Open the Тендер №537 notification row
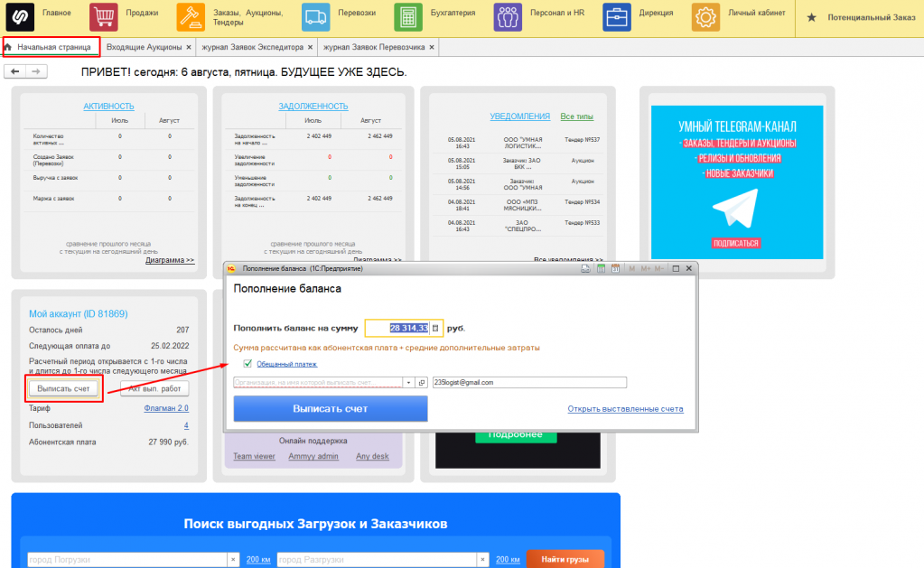This screenshot has height=568, width=924. pos(518,144)
